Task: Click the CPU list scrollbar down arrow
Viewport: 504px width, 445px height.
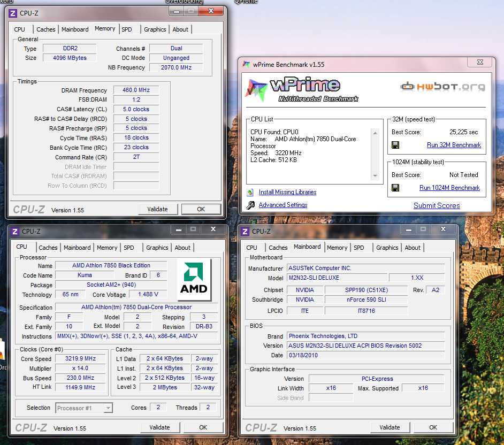Action: (375, 176)
